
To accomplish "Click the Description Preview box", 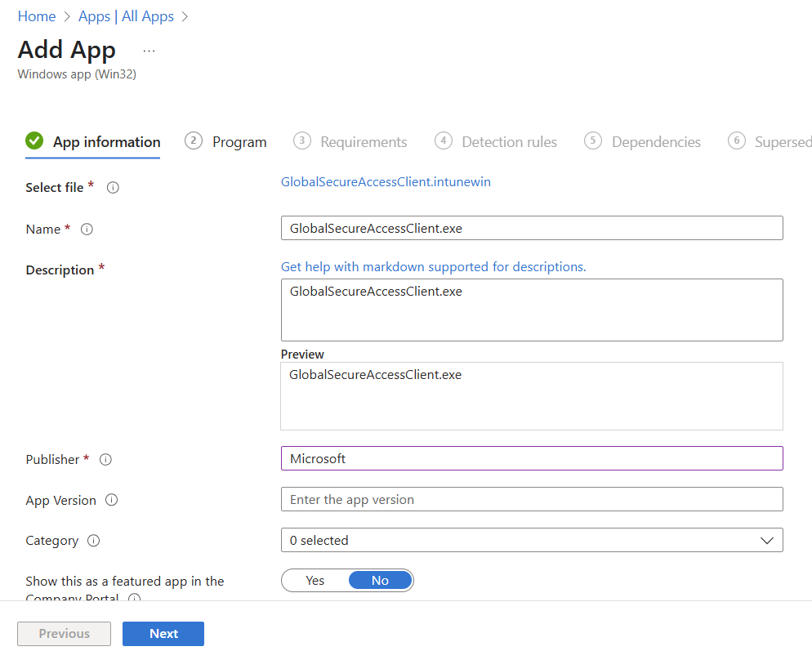I will tap(532, 396).
